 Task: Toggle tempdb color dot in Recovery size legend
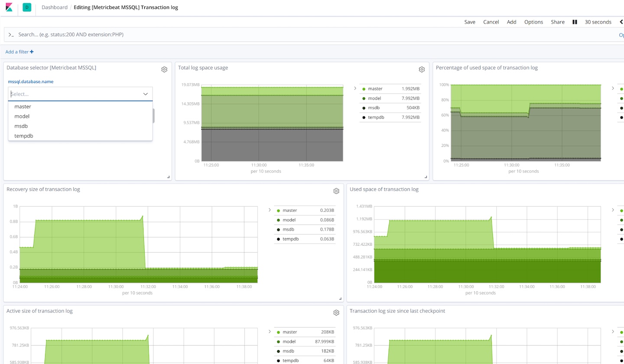click(278, 239)
